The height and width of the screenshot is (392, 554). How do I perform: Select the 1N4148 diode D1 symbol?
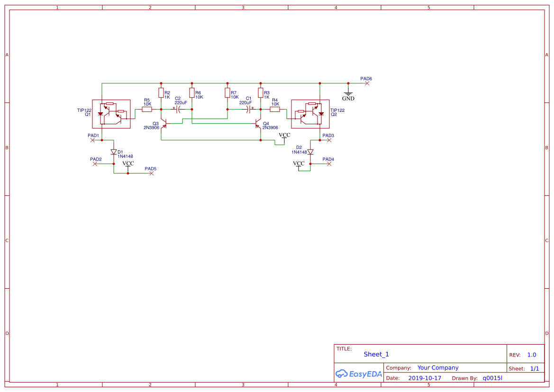[x=113, y=151]
